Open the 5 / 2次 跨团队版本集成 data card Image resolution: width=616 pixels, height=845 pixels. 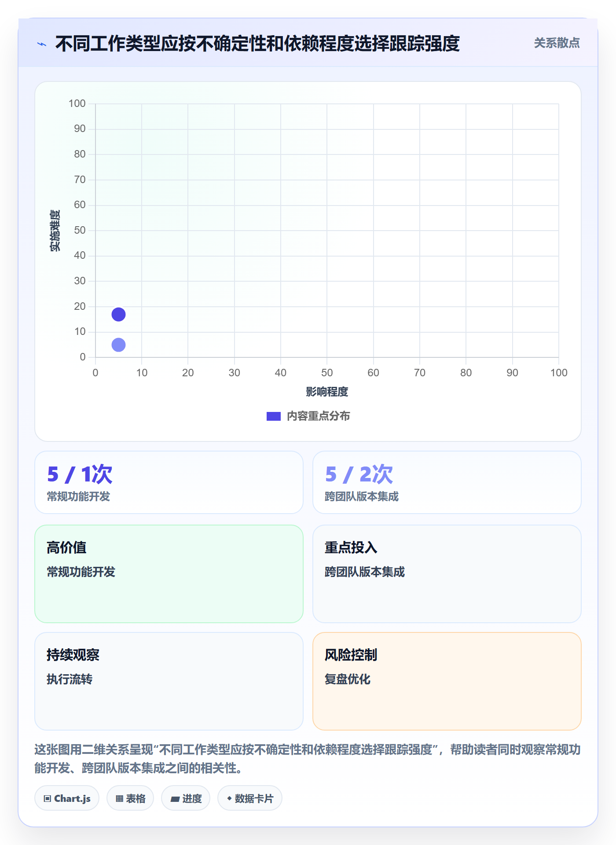coord(447,482)
